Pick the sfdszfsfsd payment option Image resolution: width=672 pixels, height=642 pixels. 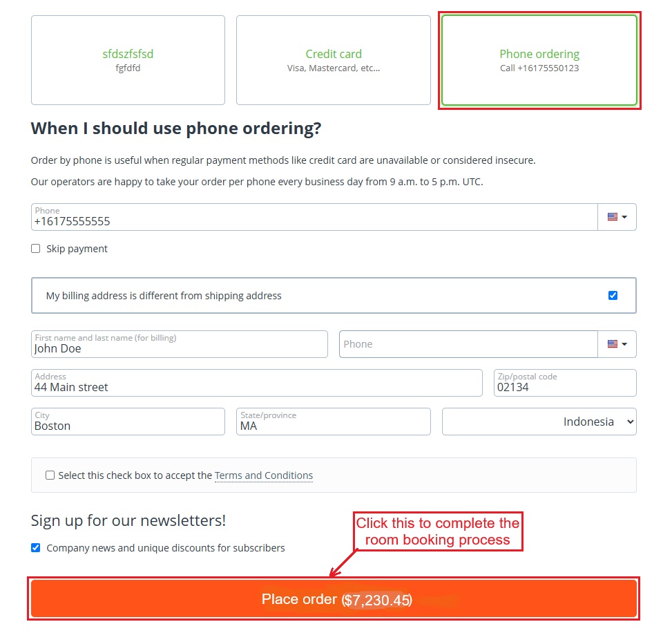(128, 60)
